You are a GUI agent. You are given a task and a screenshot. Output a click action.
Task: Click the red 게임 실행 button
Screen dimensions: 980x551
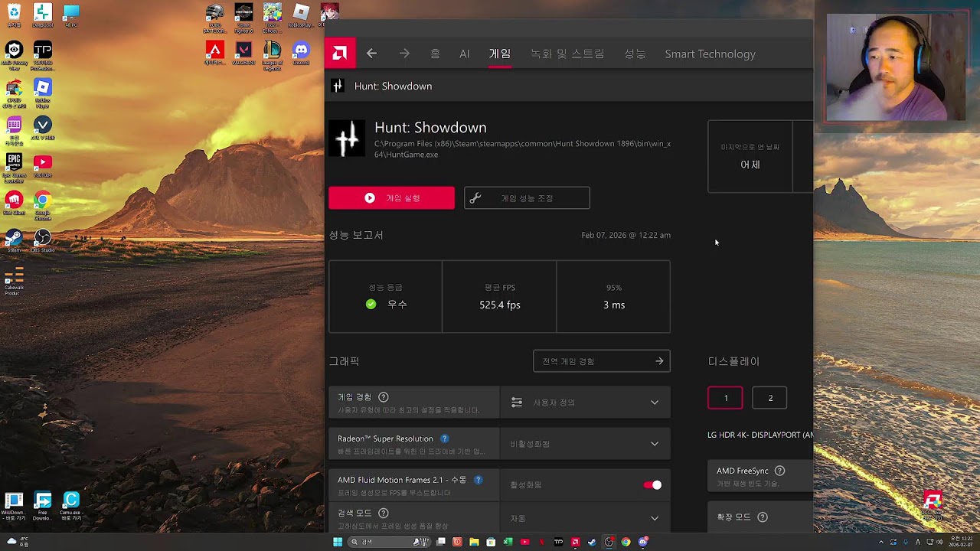point(391,198)
